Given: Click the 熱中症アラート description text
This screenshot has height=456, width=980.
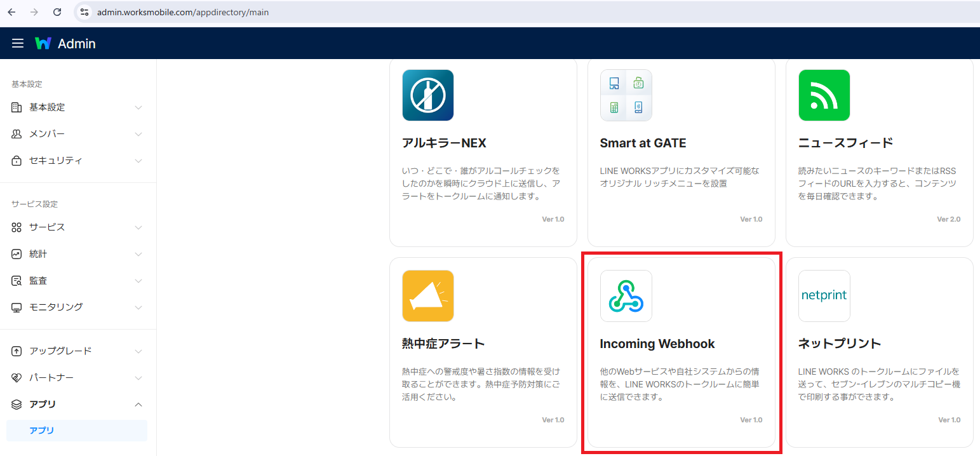Looking at the screenshot, I should click(x=481, y=384).
